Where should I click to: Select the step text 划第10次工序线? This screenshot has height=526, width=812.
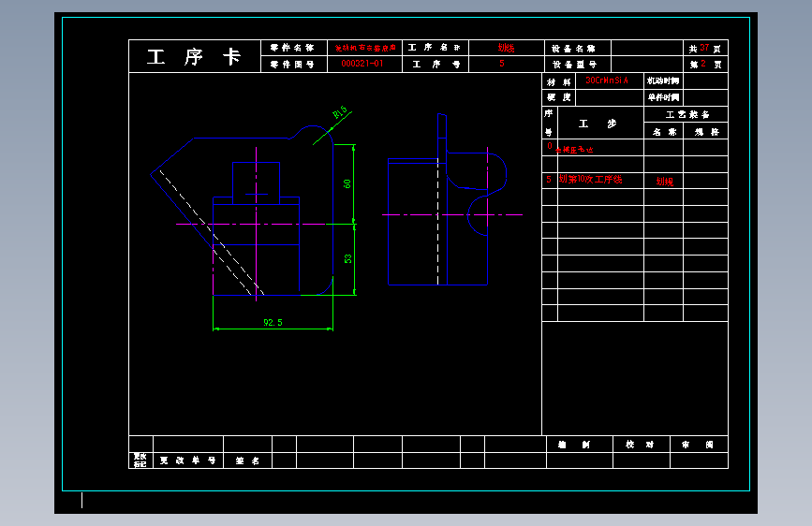coord(590,179)
